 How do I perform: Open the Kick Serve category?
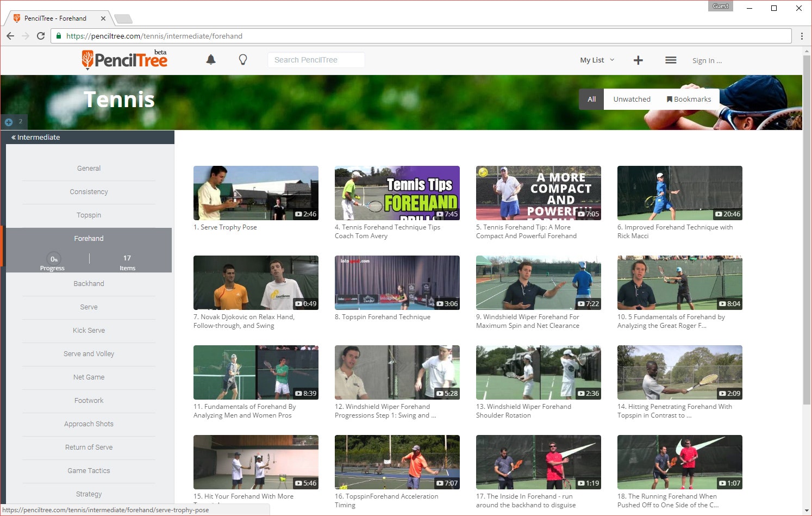[89, 331]
